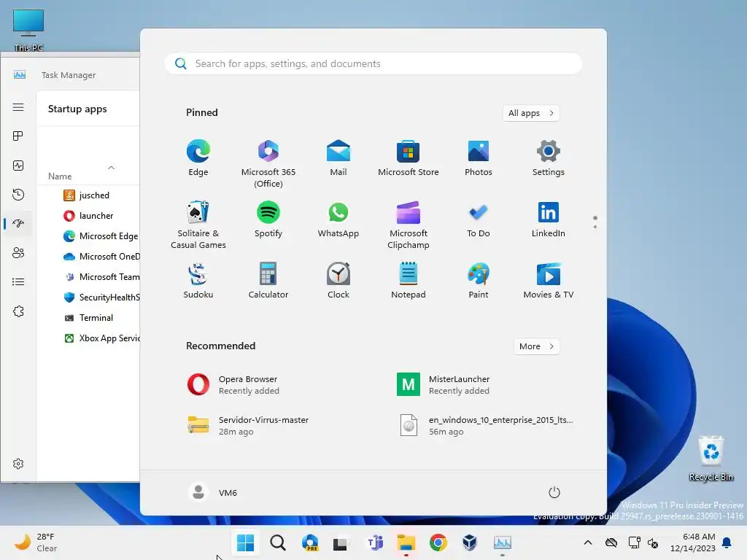Focus the Start menu search box

tap(373, 63)
